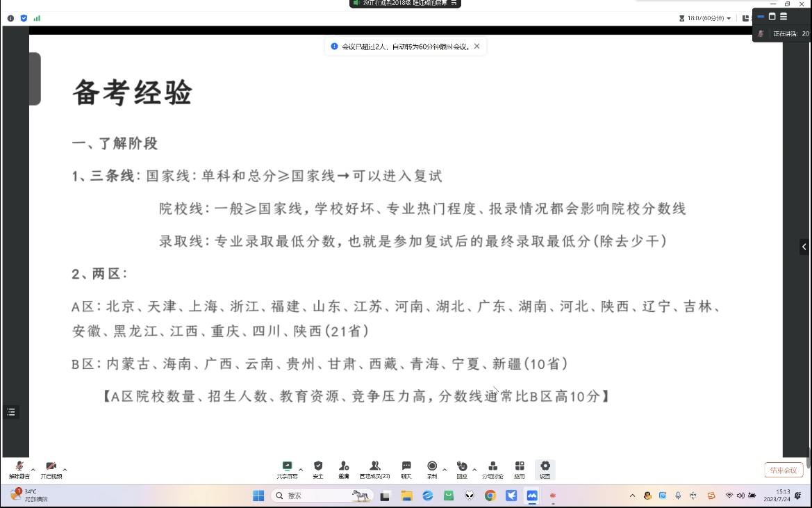The height and width of the screenshot is (508, 812).
Task: Open the chat panel
Action: tap(406, 468)
